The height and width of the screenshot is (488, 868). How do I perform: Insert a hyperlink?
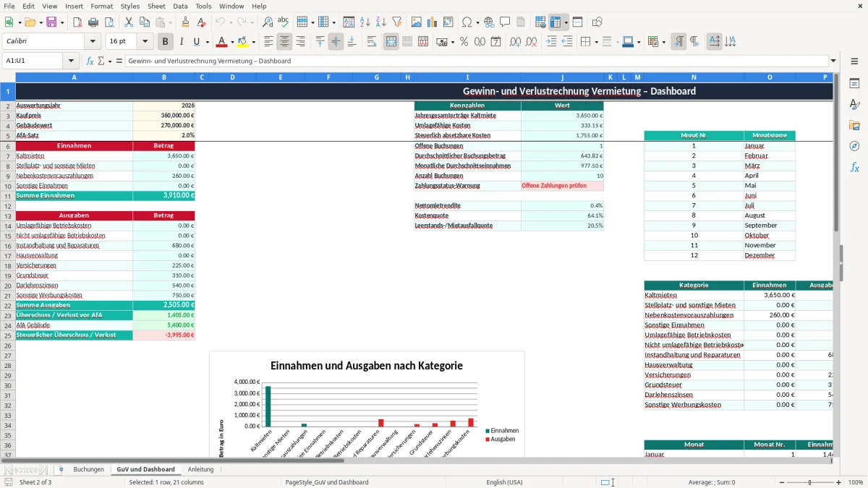(x=489, y=22)
